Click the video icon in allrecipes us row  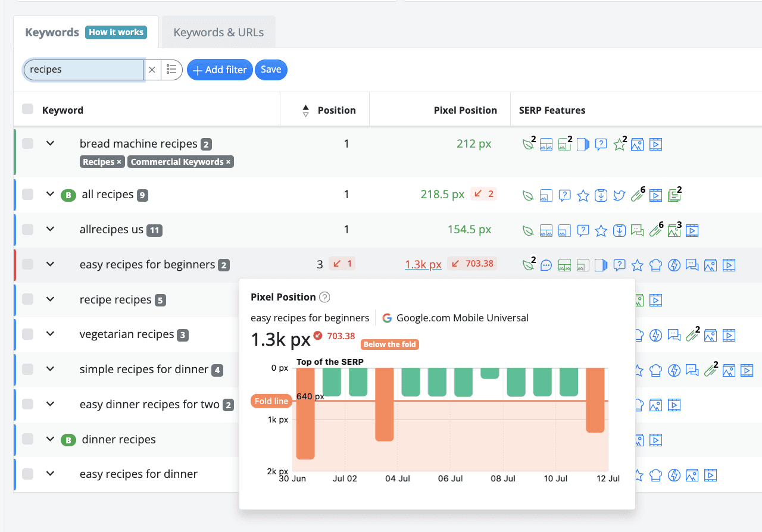pyautogui.click(x=692, y=230)
